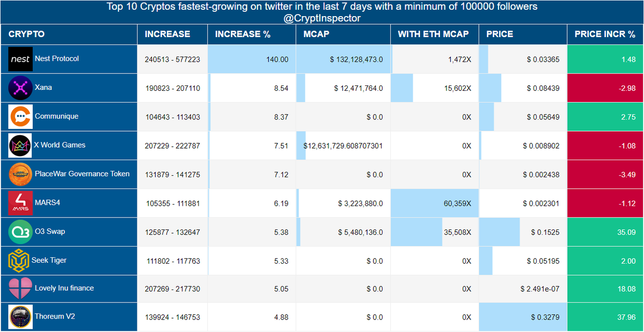Click the green 37.96 price increase cell
644x332 pixels.
click(x=605, y=317)
